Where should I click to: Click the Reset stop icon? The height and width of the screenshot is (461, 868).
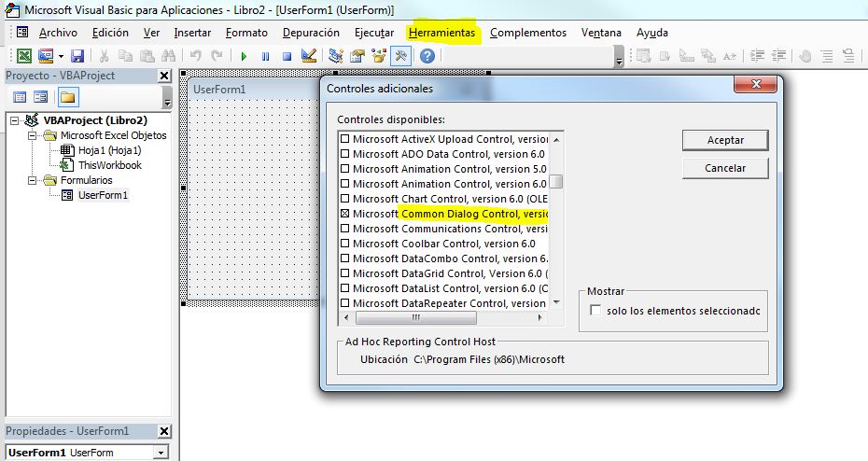[287, 56]
